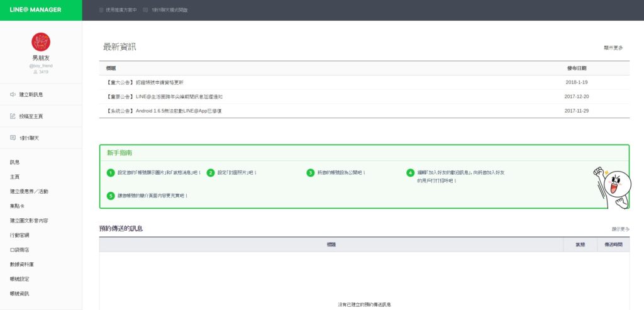Expand the 帳號設定 sidebar section

[x=19, y=279]
